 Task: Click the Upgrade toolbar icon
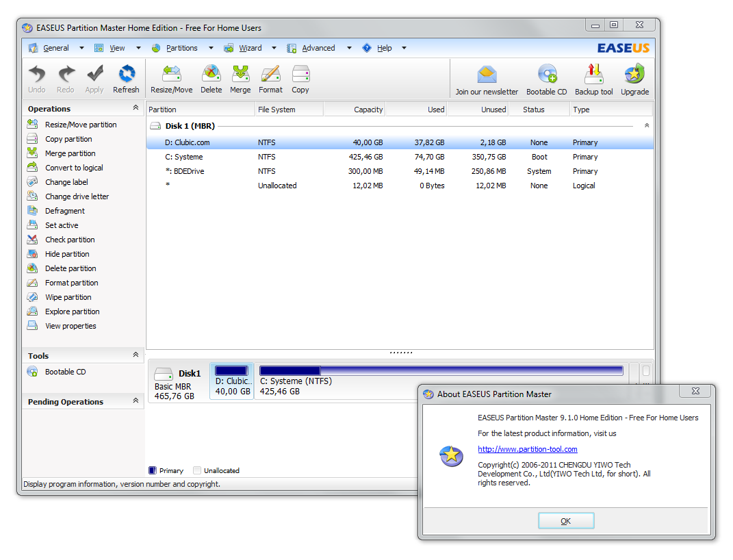(x=635, y=80)
